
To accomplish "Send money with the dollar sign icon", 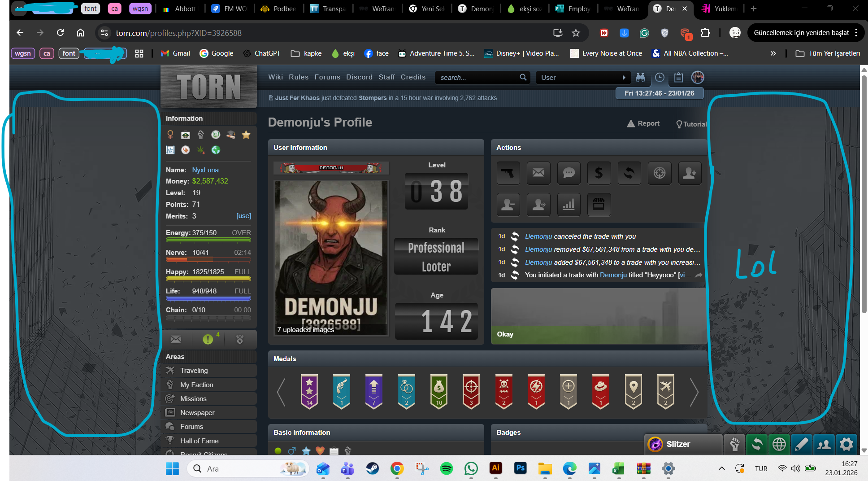I will (599, 173).
